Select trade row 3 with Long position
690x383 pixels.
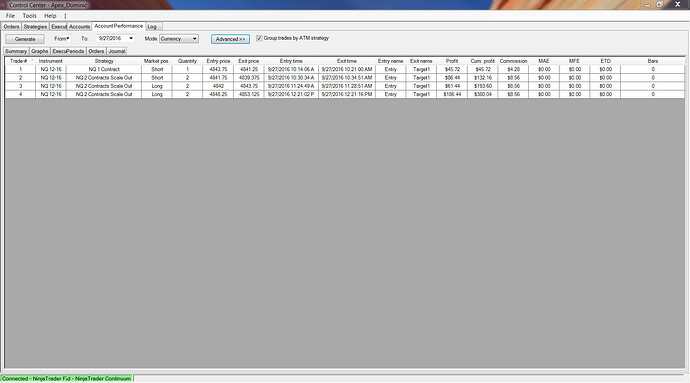coord(345,86)
